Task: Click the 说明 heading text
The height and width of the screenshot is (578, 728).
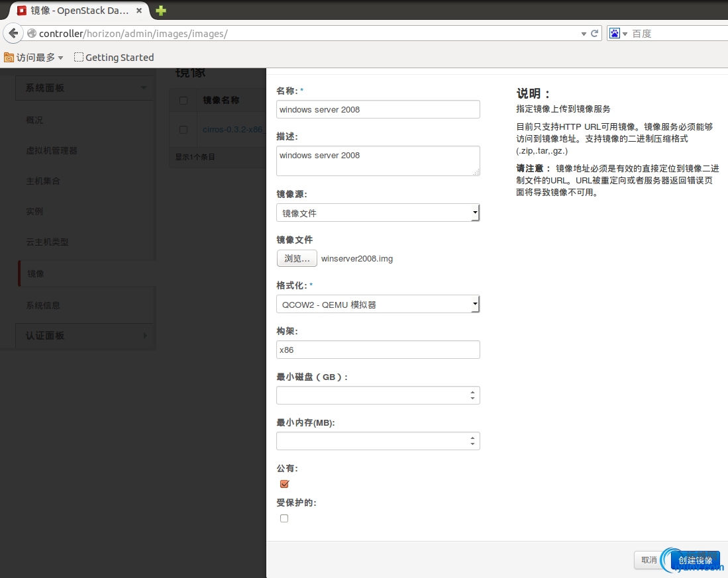Action: pos(533,93)
